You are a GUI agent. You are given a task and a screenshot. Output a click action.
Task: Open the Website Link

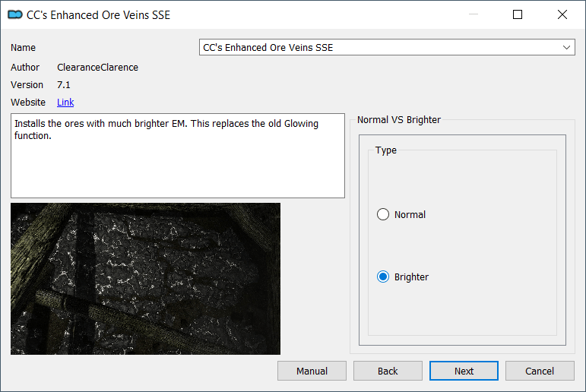click(x=65, y=102)
